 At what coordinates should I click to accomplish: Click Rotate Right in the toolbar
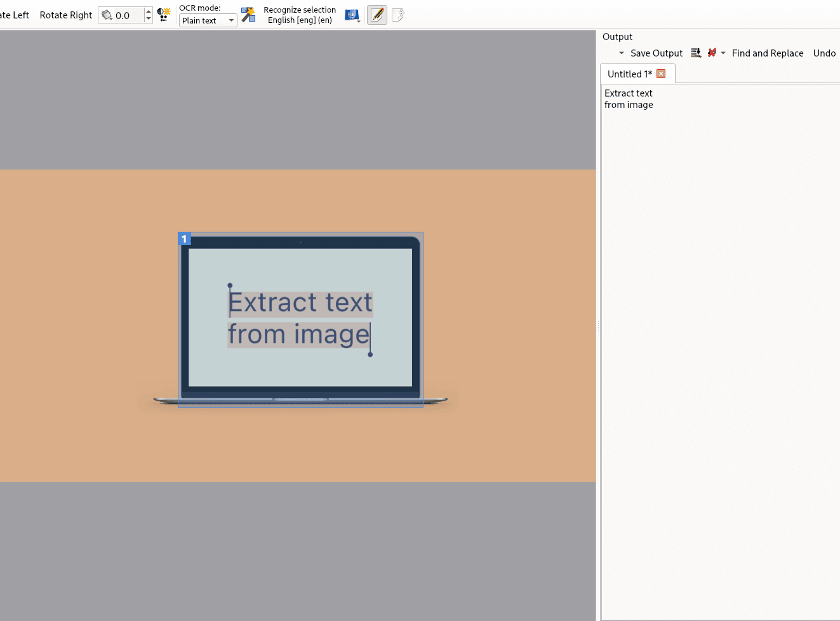tap(66, 15)
